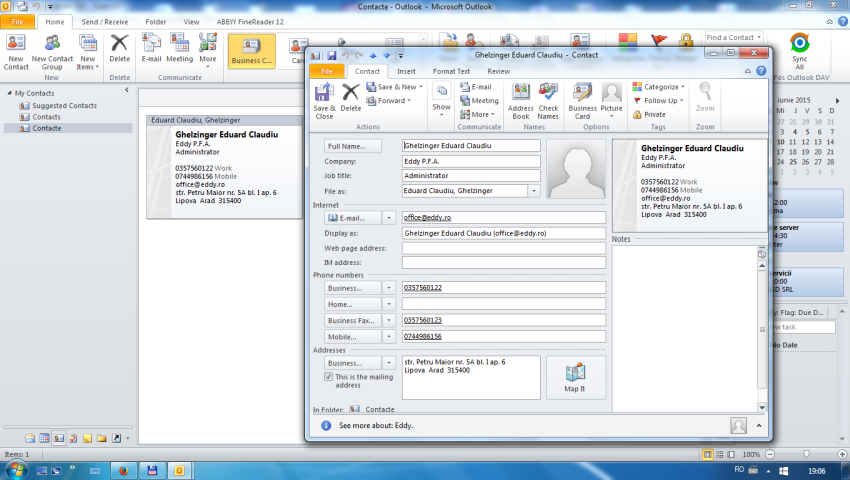
Task: Click contact picture placeholder
Action: tap(576, 169)
